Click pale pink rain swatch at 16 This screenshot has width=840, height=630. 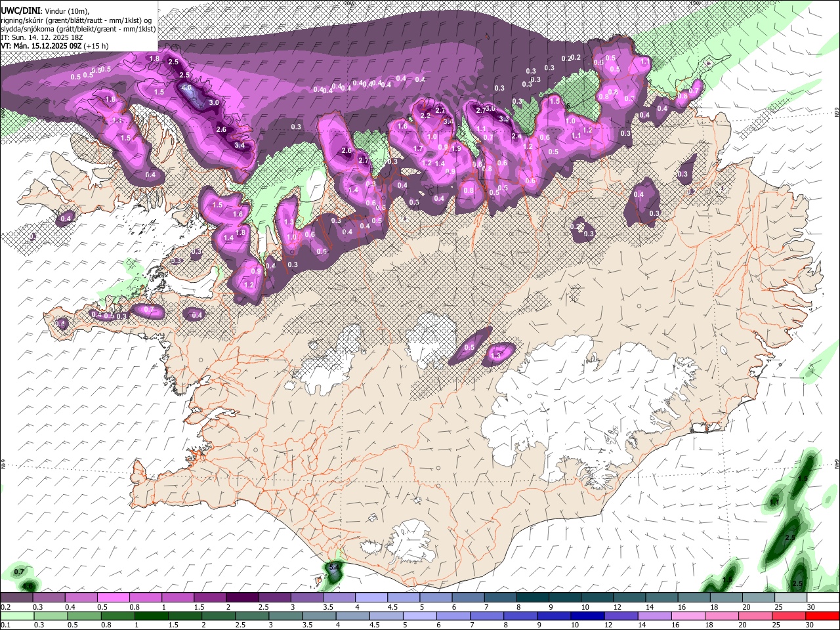pos(688,616)
